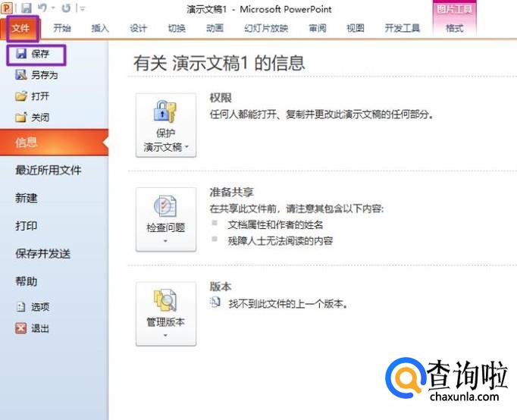Click the save floppy icon in Quick Access Toolbar
This screenshot has height=420, width=517.
[27, 8]
